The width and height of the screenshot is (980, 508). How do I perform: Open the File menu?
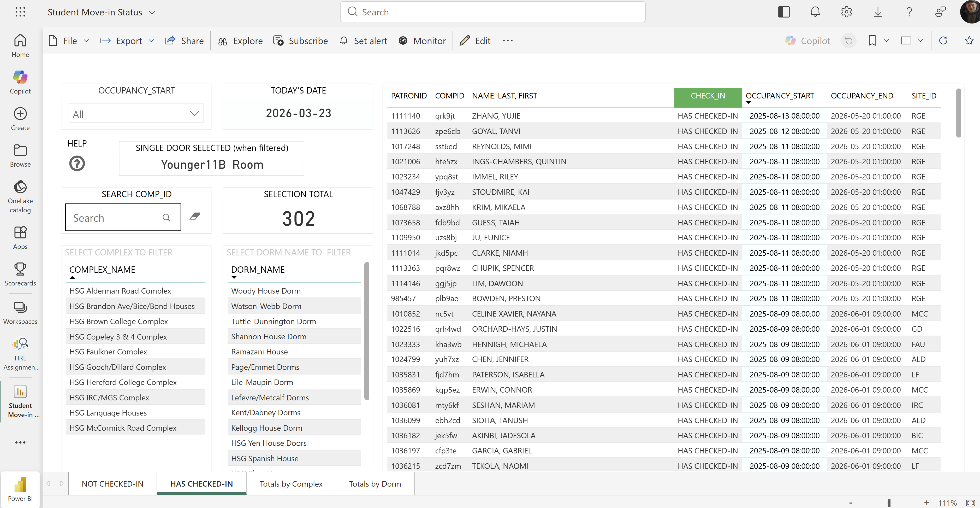pos(69,41)
